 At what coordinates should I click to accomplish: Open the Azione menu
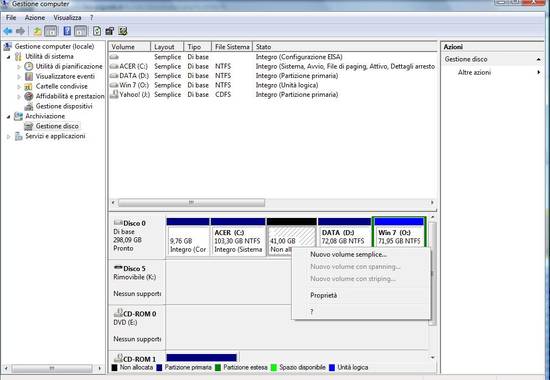click(35, 18)
